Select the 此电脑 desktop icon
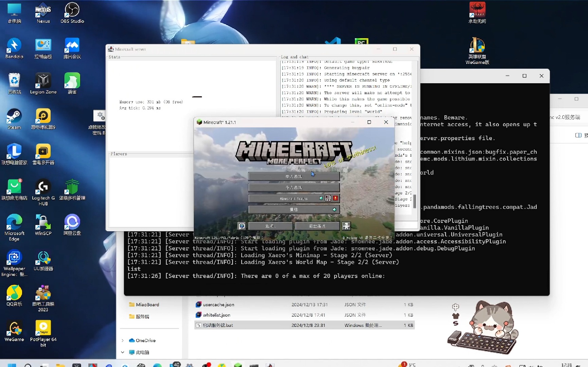The width and height of the screenshot is (588, 367). [14, 13]
